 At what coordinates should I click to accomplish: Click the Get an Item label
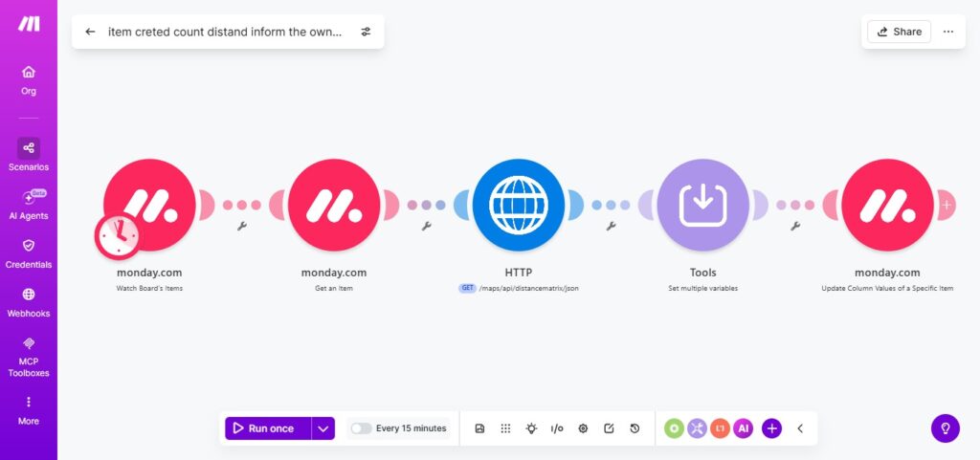point(334,289)
